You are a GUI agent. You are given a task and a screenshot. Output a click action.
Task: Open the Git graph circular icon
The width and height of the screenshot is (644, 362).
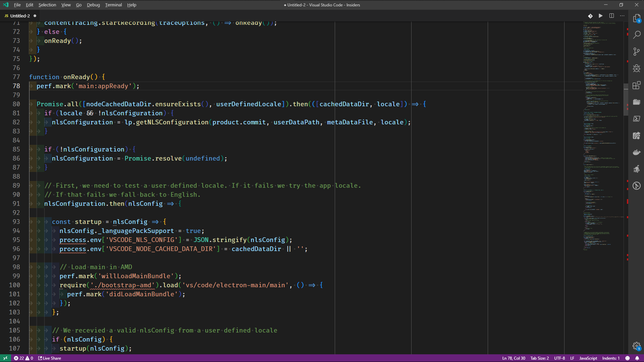pyautogui.click(x=636, y=186)
